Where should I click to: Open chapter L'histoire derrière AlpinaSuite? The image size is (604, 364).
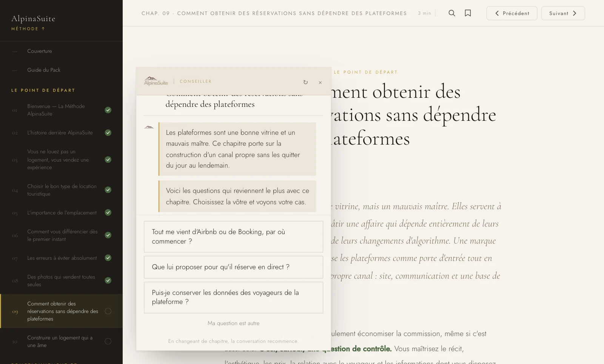click(x=61, y=133)
